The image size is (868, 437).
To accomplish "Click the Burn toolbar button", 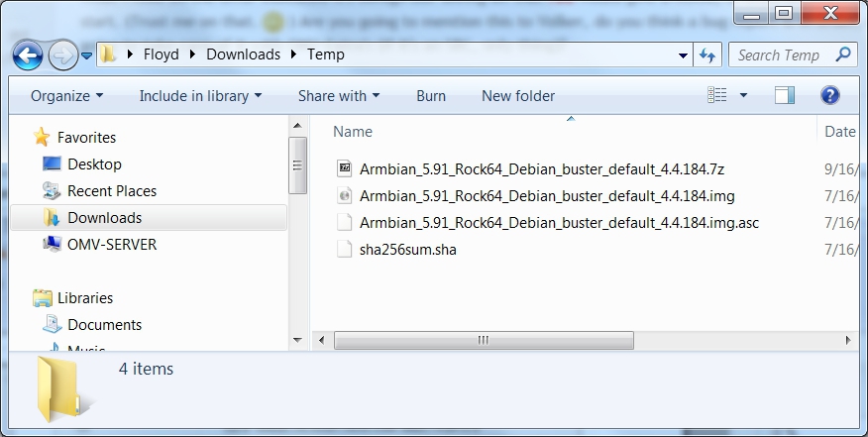I will pyautogui.click(x=431, y=96).
